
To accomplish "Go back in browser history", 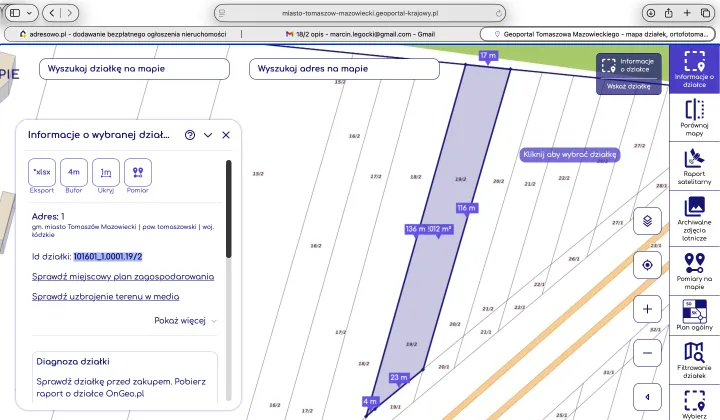I will tap(52, 13).
